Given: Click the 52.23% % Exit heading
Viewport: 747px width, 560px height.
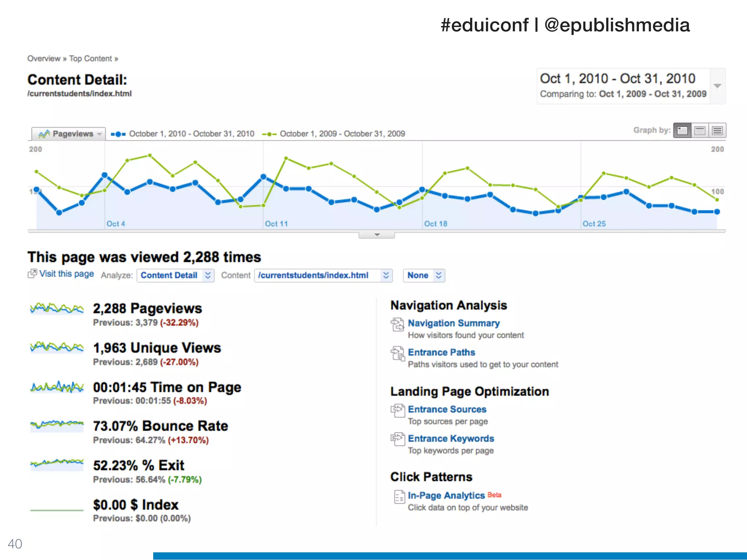Looking at the screenshot, I should pos(139,465).
